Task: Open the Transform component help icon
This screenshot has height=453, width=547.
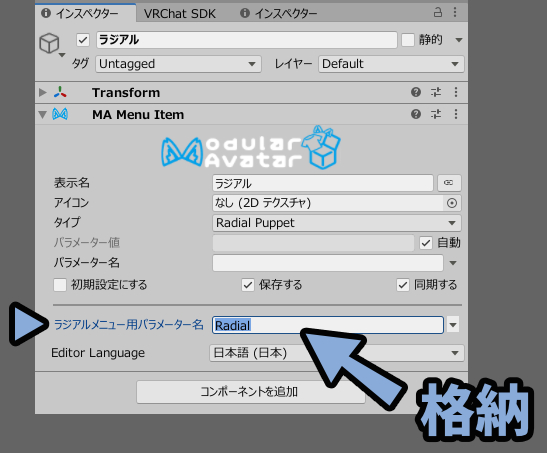Action: click(415, 92)
